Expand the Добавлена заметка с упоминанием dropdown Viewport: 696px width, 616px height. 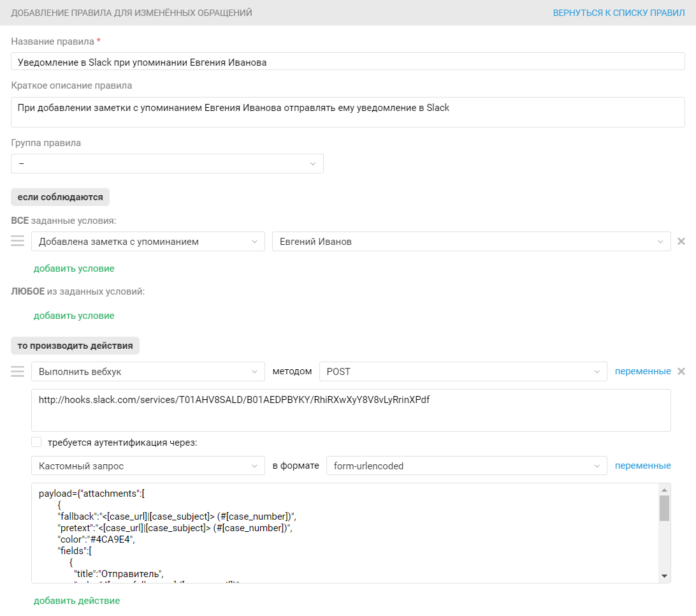(148, 242)
